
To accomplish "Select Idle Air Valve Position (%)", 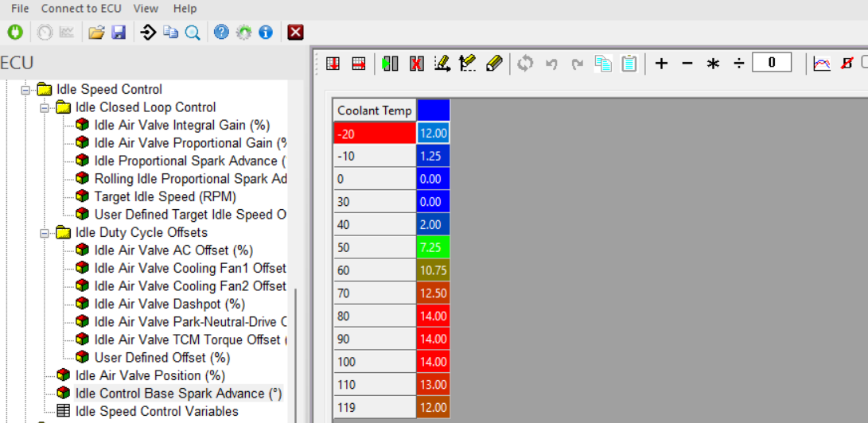I will pos(150,375).
